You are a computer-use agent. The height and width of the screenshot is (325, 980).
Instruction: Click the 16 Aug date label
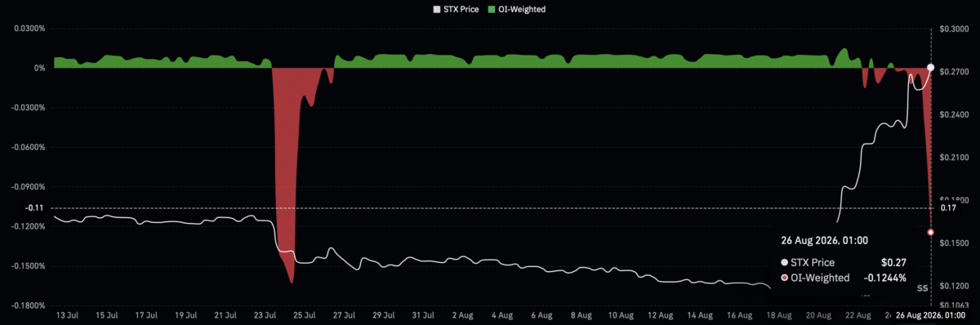740,314
